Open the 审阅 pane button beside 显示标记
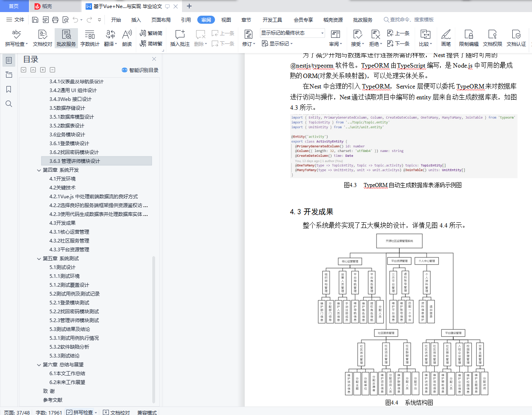Screen dimensions: 532x415 click(336, 38)
